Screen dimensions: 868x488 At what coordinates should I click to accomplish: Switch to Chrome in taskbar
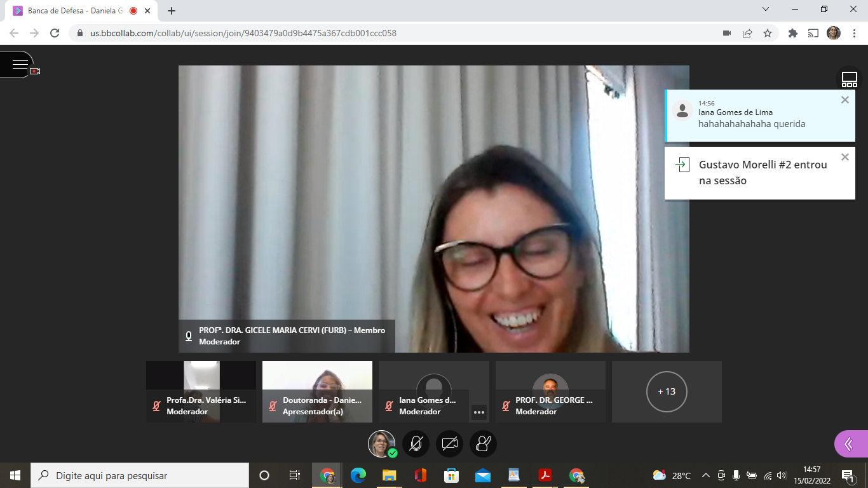[327, 475]
